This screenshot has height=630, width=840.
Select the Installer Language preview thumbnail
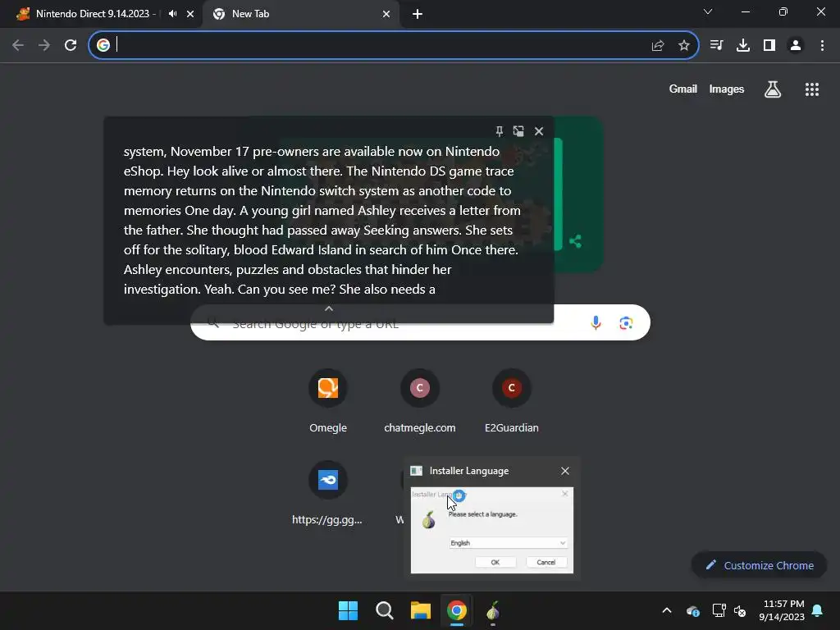pos(492,530)
